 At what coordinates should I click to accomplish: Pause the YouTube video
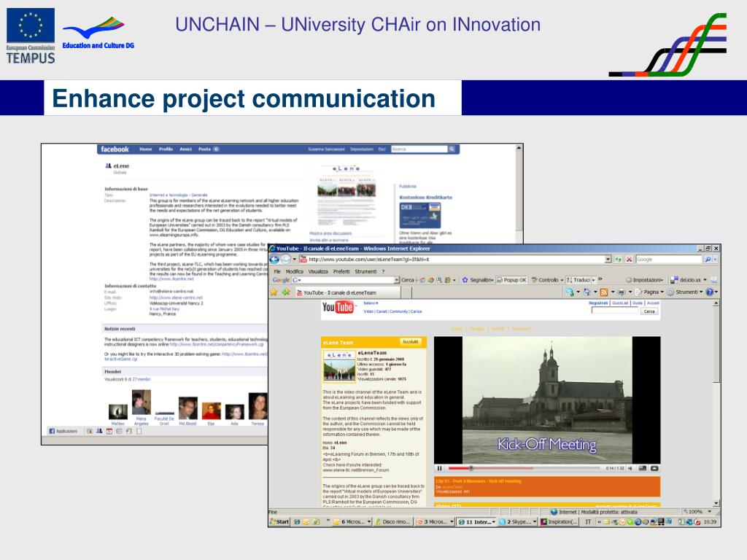440,469
